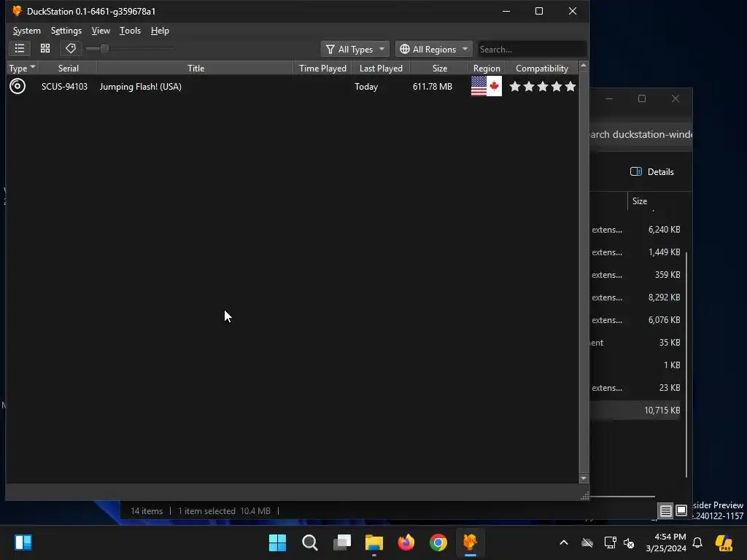747x560 pixels.
Task: Open File Explorer from the taskbar
Action: coord(374,542)
